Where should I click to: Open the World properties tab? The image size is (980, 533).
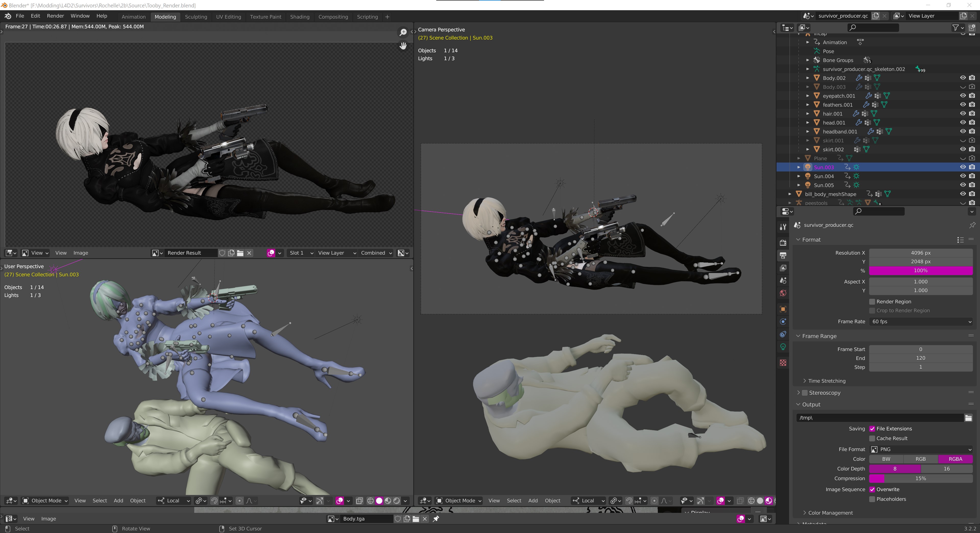coord(783,293)
